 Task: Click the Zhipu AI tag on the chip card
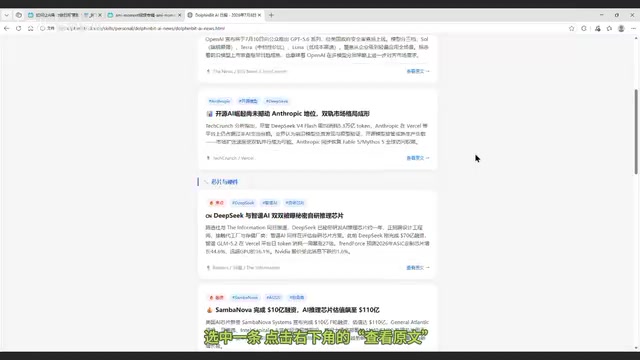coord(270,203)
